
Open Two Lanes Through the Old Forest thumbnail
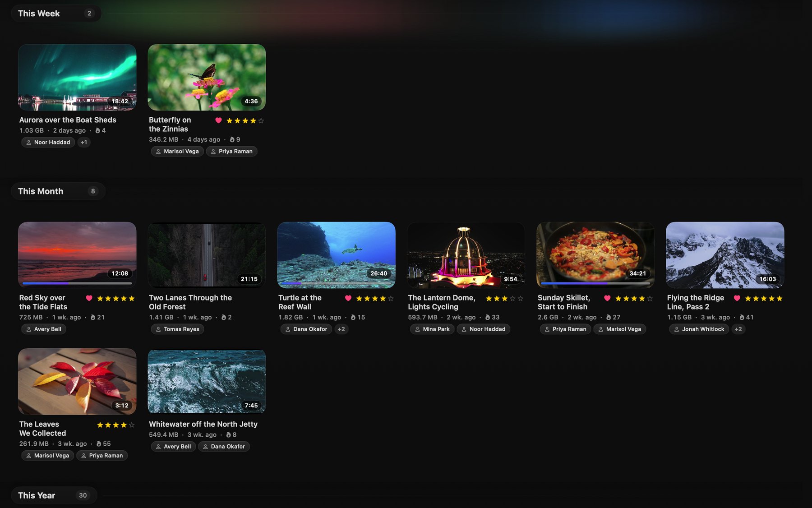[x=207, y=255]
